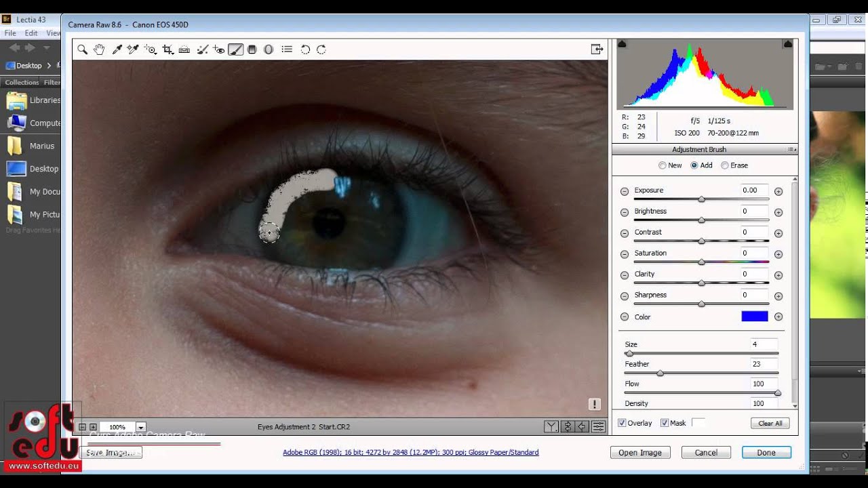
Task: Select the Erase brush radio button
Action: [725, 165]
